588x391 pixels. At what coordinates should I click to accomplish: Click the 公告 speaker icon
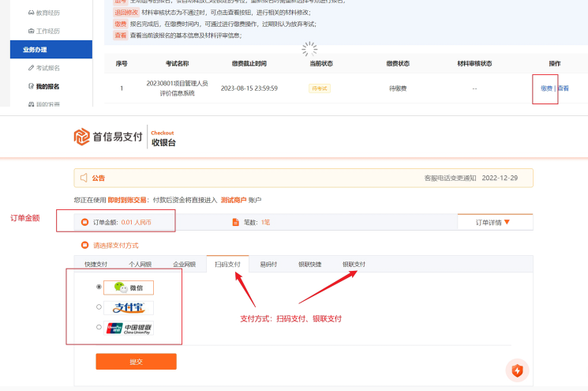(84, 178)
